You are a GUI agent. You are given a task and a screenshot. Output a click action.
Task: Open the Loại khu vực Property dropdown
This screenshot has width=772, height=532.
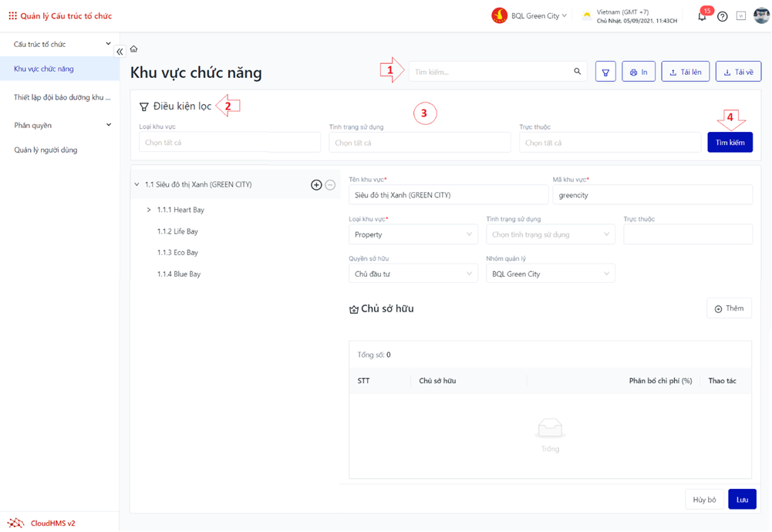coord(413,234)
